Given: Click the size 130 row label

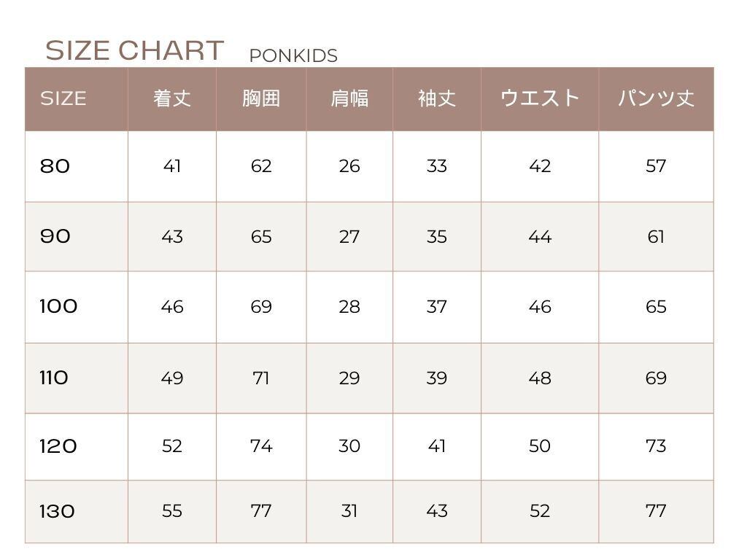Looking at the screenshot, I should pos(57,511).
